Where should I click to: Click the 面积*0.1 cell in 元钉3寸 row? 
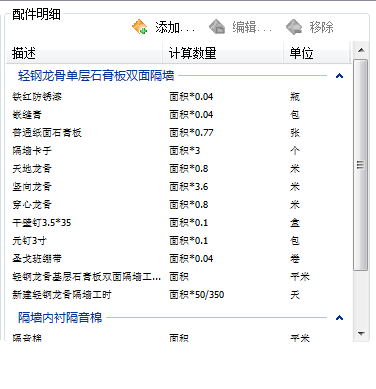point(189,241)
